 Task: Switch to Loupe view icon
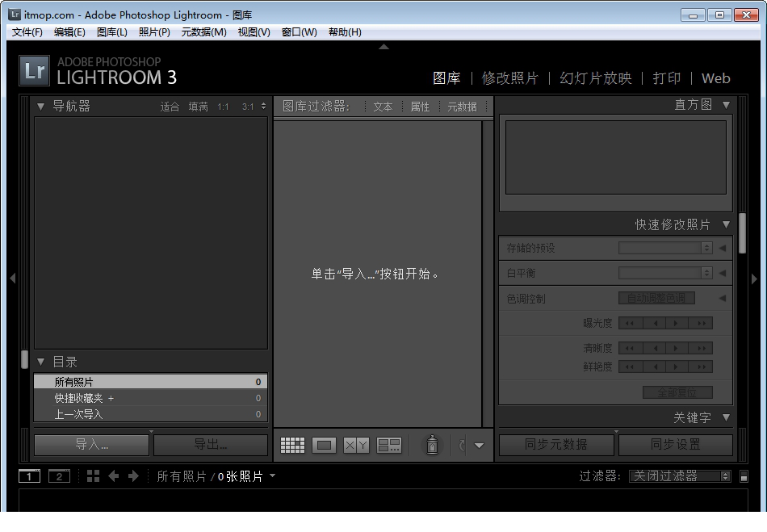coord(324,445)
